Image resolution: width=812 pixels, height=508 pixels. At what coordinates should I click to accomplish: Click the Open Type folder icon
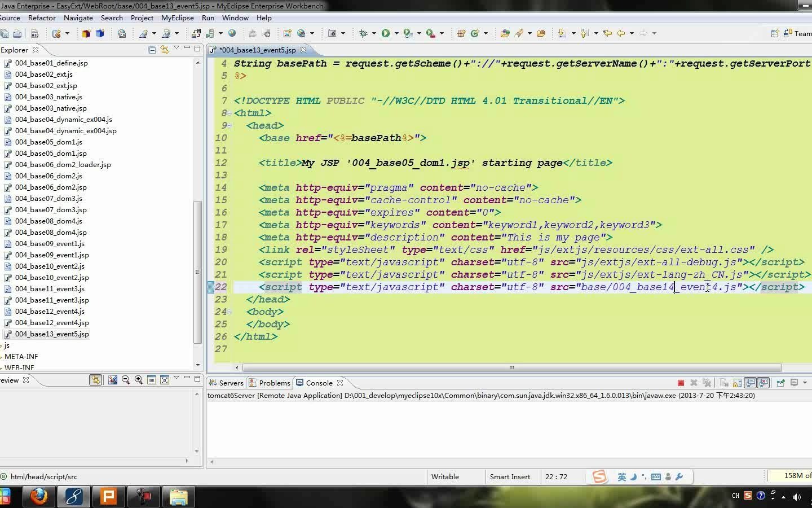click(505, 33)
